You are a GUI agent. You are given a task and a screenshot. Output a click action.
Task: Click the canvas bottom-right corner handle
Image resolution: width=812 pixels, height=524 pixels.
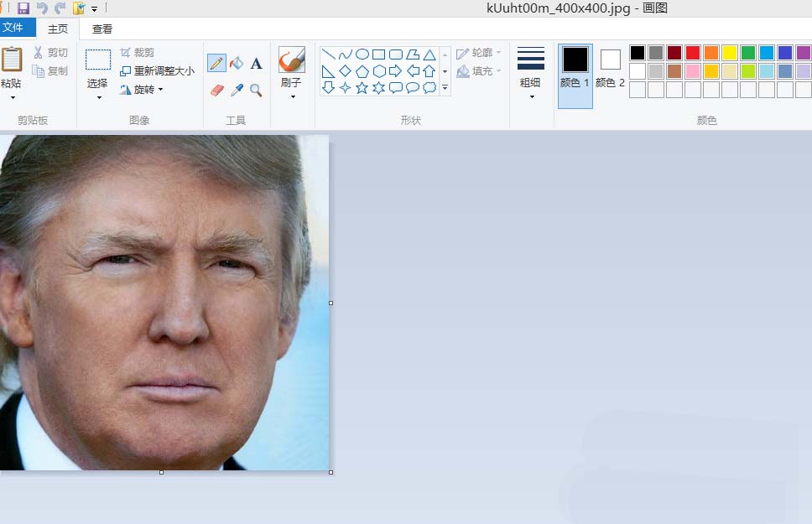click(x=331, y=472)
